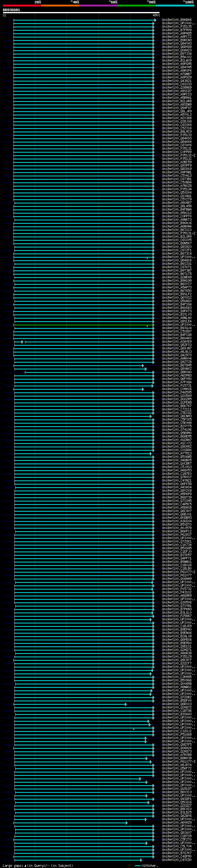
Task: Click the white query sequence bar
Action: (x=81, y=13)
